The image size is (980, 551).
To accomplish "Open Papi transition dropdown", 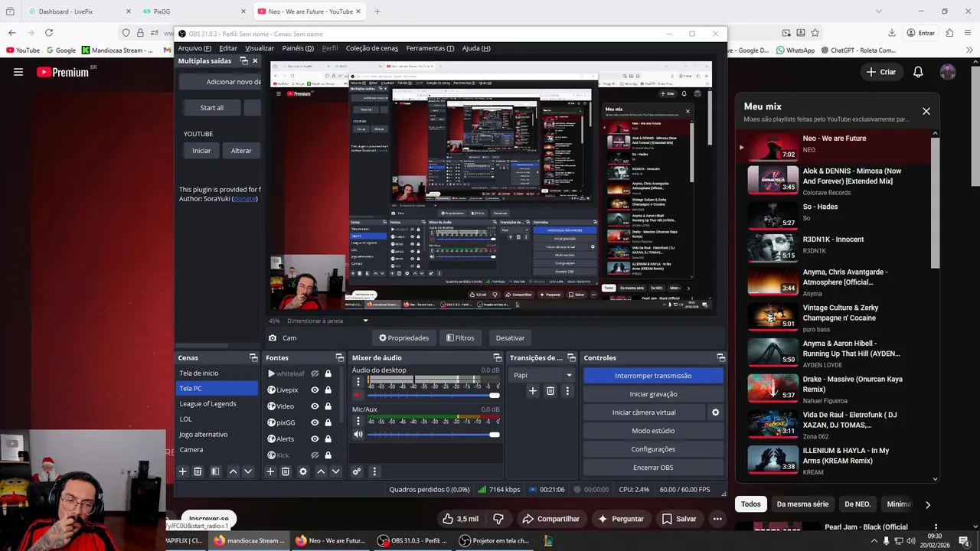I will (542, 375).
